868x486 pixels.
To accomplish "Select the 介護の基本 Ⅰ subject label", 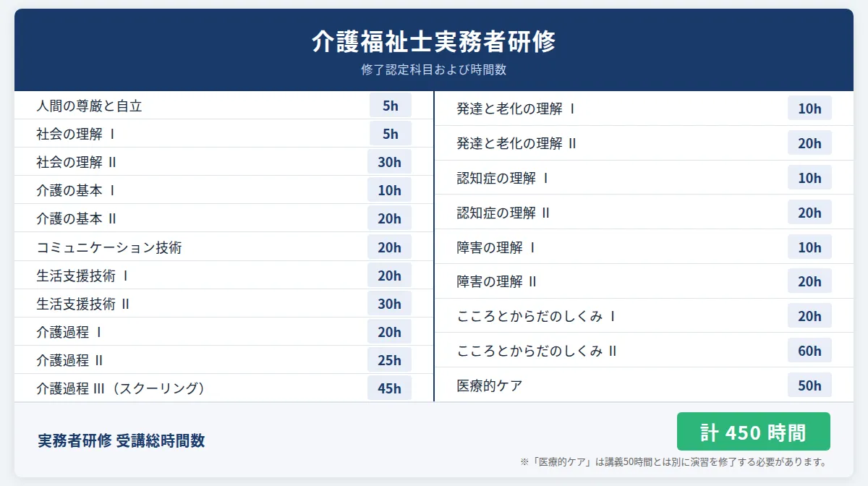I will click(x=76, y=190).
